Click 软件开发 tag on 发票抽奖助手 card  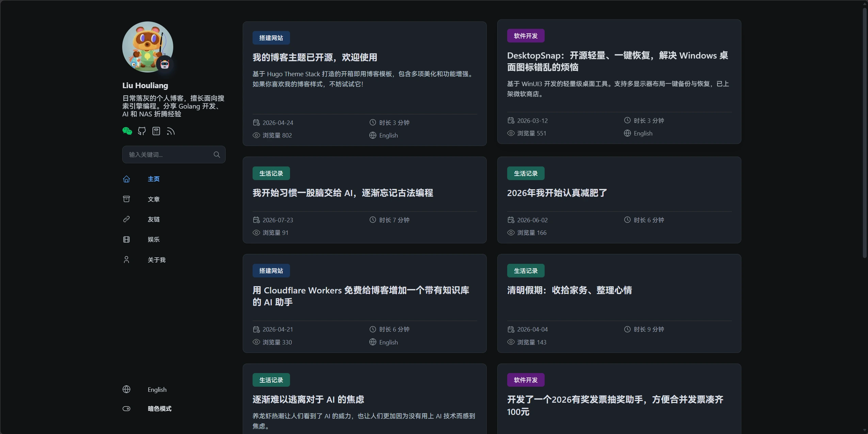(526, 380)
